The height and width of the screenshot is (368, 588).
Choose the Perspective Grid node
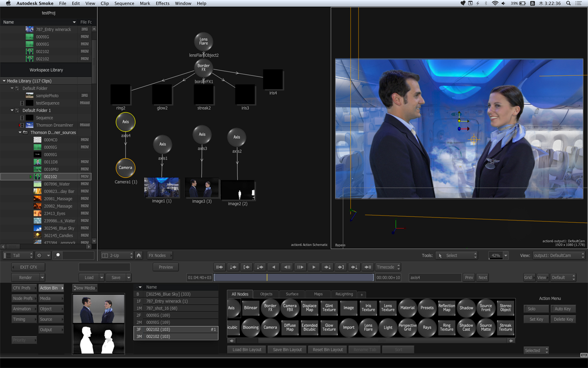pyautogui.click(x=408, y=327)
